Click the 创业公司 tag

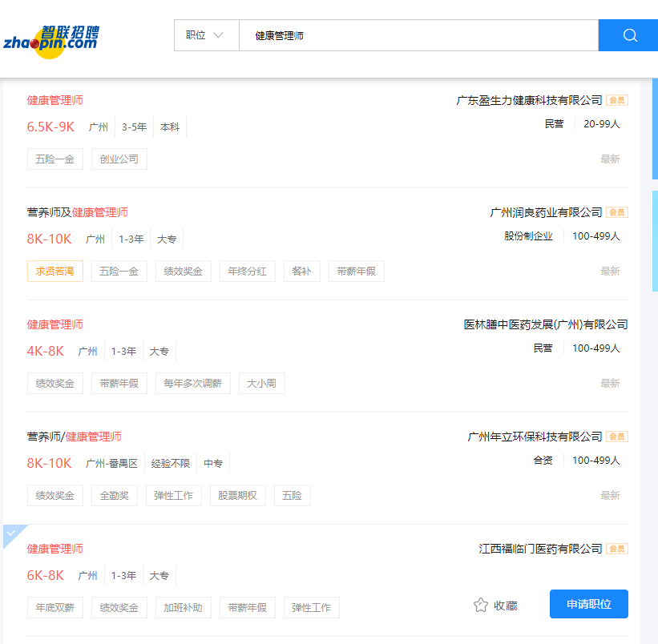click(x=119, y=159)
